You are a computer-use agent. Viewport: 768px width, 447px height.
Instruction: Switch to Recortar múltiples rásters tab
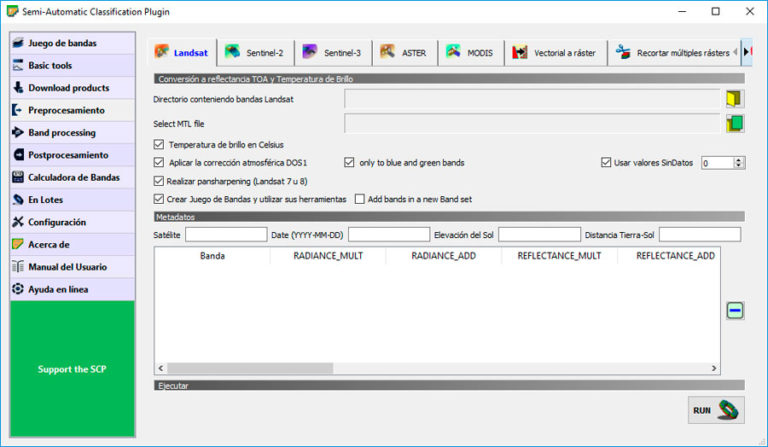click(673, 52)
